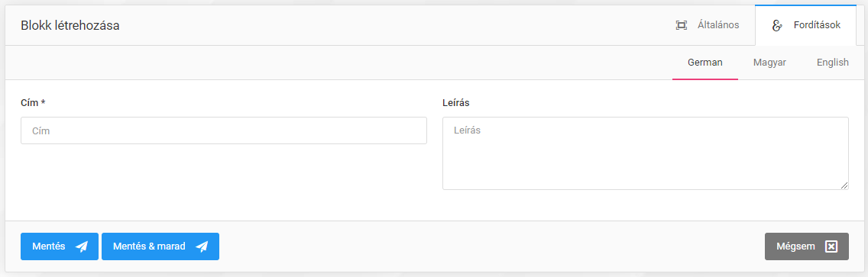This screenshot has height=277, width=868.
Task: Cancel using the Mégsem button label
Action: click(x=795, y=246)
